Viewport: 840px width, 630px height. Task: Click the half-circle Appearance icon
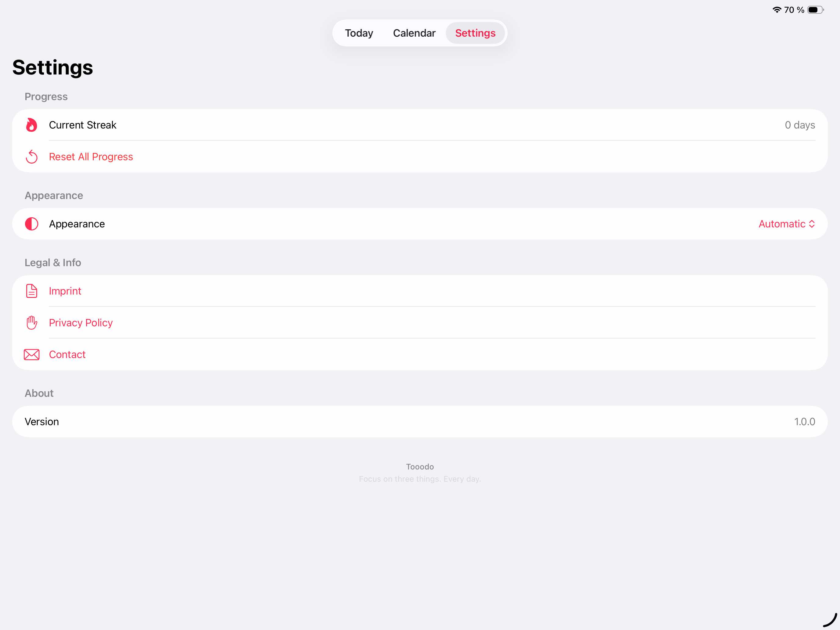click(x=31, y=224)
